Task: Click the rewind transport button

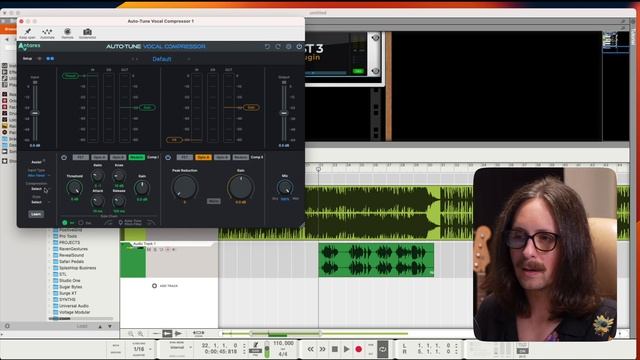Action: coord(311,349)
